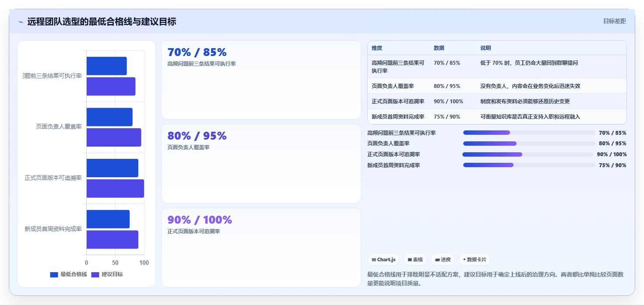Click the 维度 table column header
644x305 pixels.
(377, 48)
